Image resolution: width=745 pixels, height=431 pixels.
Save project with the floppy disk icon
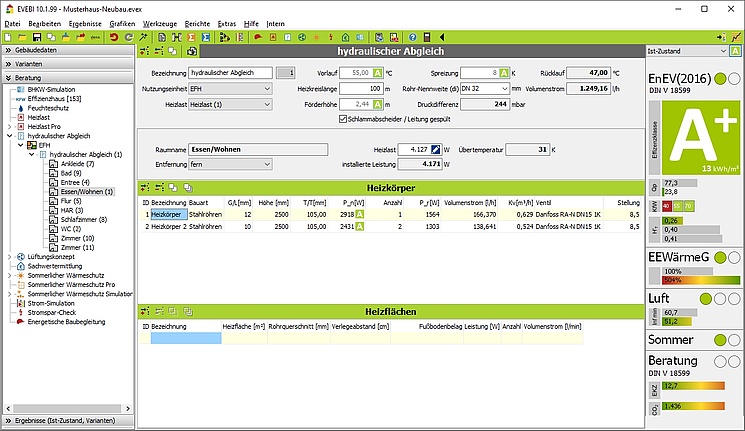tap(37, 37)
